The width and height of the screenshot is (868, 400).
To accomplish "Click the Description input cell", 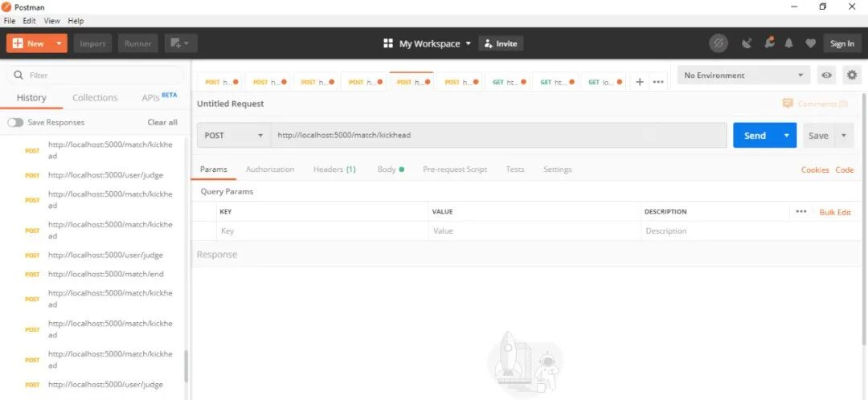I will pos(751,231).
